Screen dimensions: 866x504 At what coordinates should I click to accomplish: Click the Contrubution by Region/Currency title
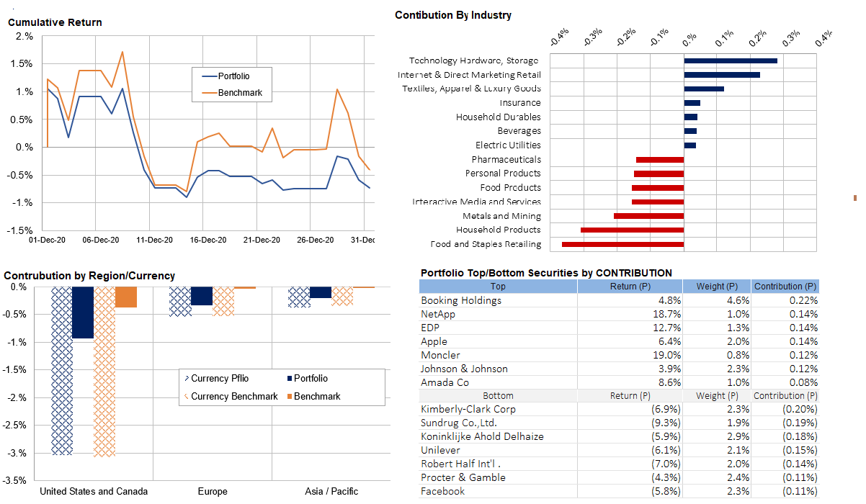[x=89, y=276]
